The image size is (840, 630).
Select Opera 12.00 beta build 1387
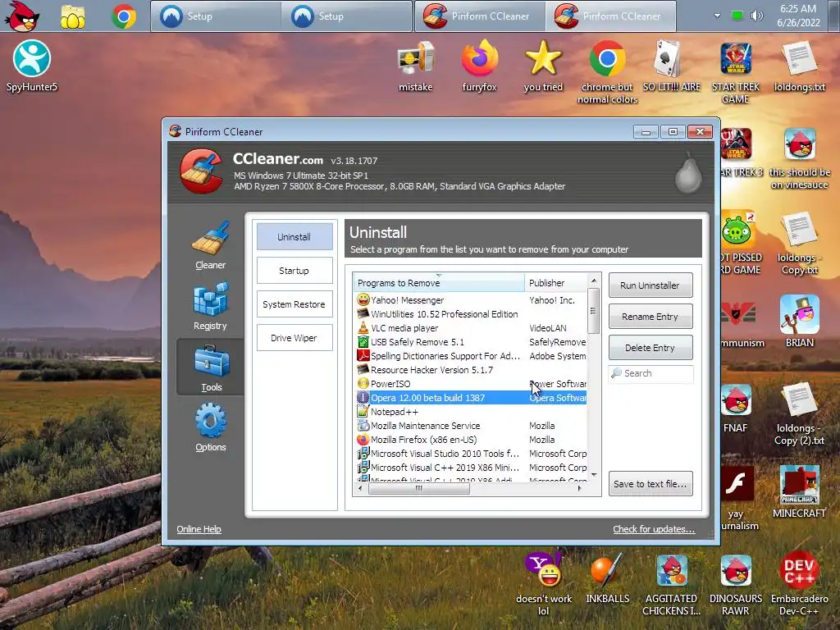(470, 398)
